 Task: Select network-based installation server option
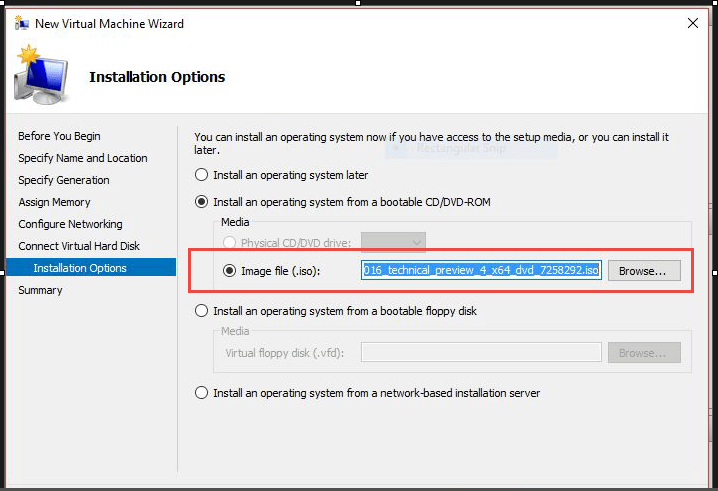click(202, 393)
